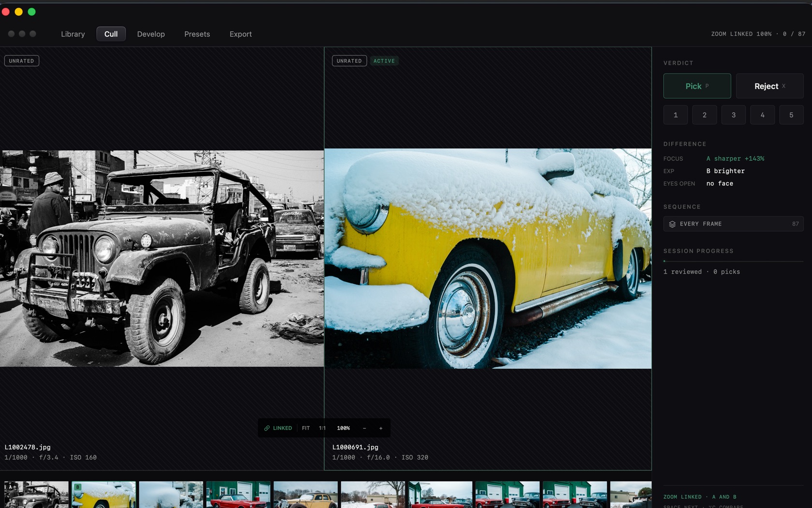812x508 pixels.
Task: Click the exposure info '1/1000 · f/16.0 · ISO 320'
Action: [380, 457]
